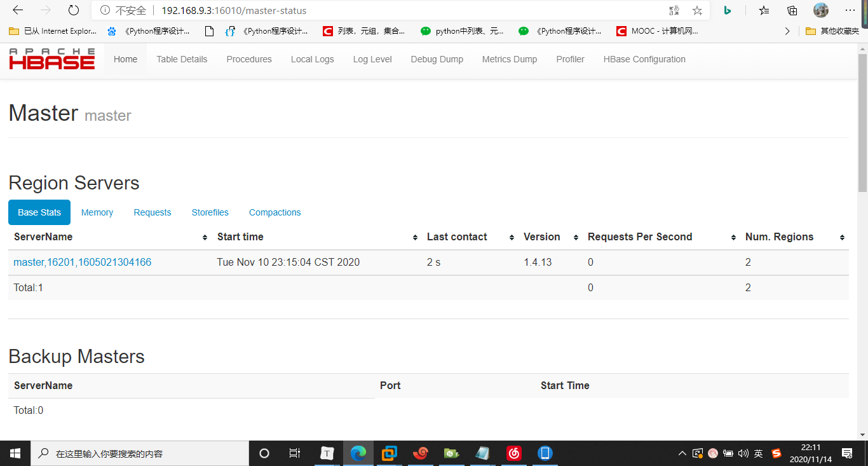Open Log Level in navbar
The height and width of the screenshot is (466, 868).
[x=372, y=59]
